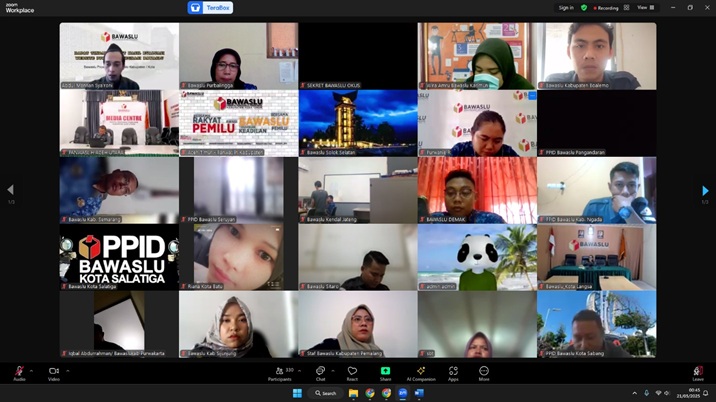Select the Media Centre Aceh Utara tile
716x402 pixels.
click(119, 123)
